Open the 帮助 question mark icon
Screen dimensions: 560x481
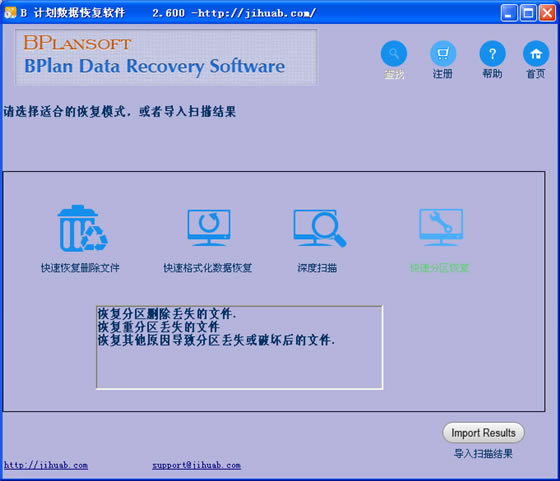(492, 54)
